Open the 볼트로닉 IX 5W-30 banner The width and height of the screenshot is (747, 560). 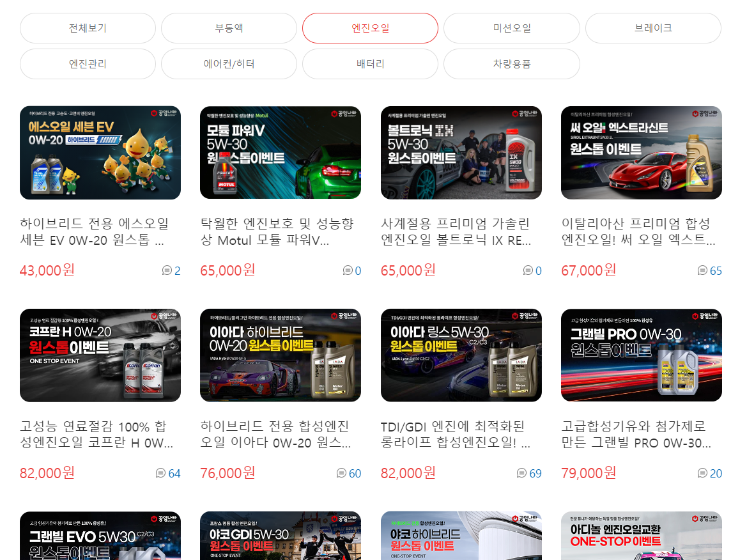[461, 153]
